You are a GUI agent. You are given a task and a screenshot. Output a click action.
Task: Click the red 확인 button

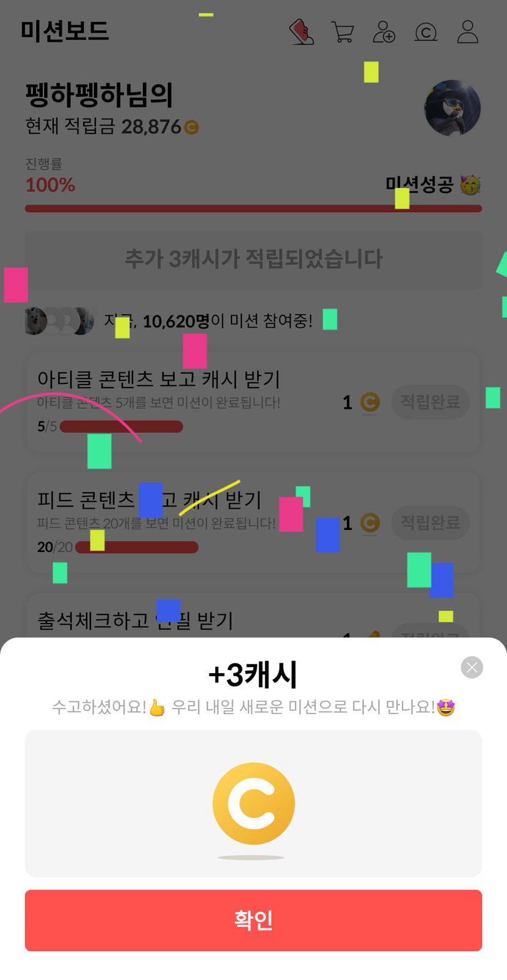pyautogui.click(x=253, y=920)
